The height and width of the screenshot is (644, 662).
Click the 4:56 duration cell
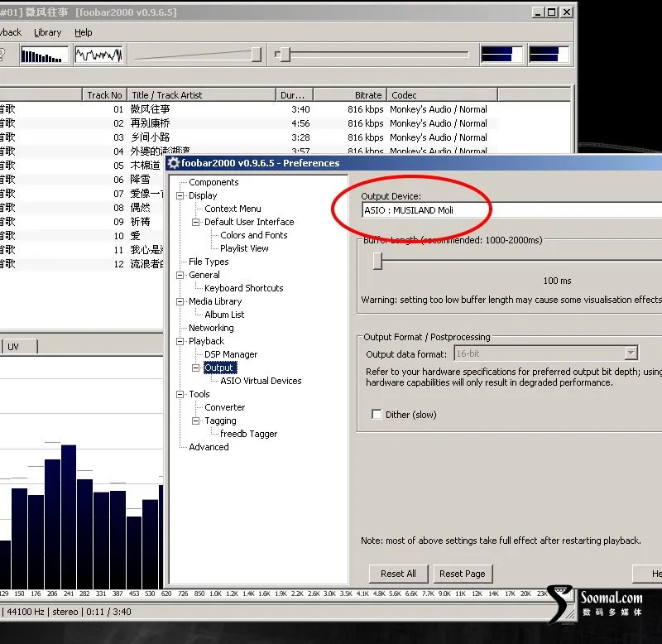coord(300,123)
